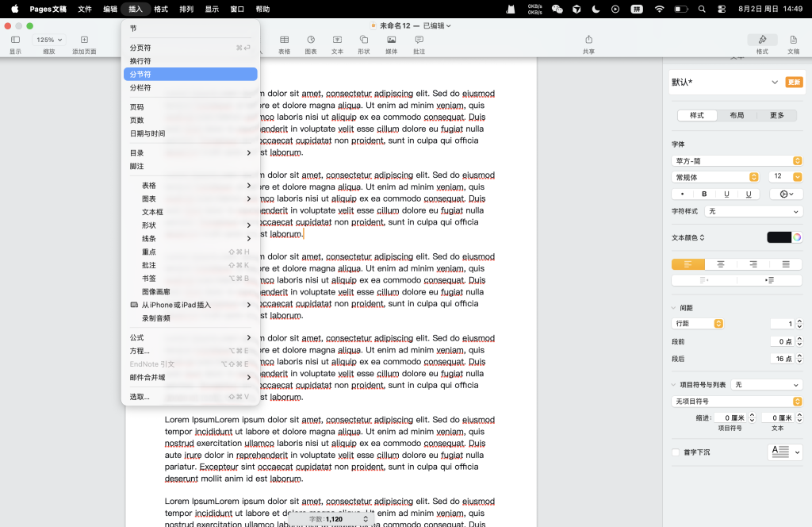Click the decrease indent icon
Viewport: 812px width, 527px height.
(704, 280)
